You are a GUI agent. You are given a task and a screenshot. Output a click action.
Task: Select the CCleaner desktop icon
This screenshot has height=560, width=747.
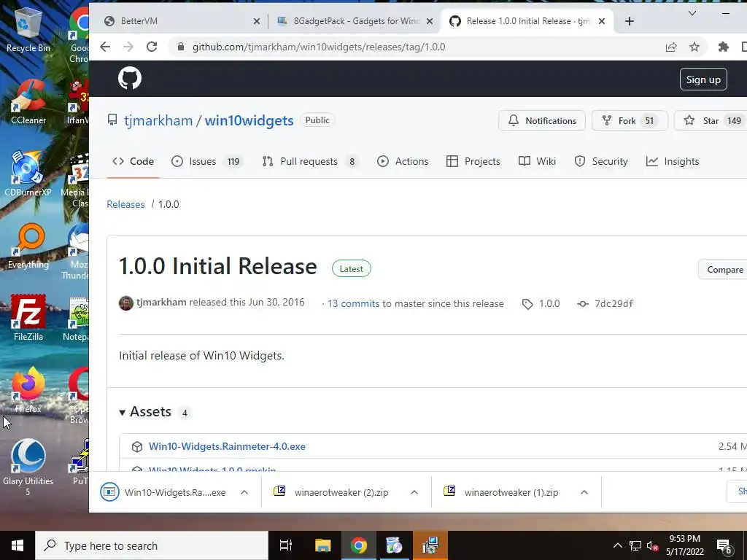[28, 102]
